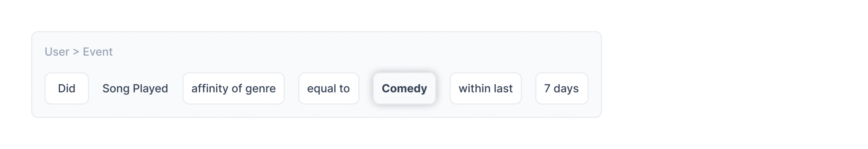Image resolution: width=868 pixels, height=149 pixels.
Task: Open the days count pill
Action: click(561, 88)
